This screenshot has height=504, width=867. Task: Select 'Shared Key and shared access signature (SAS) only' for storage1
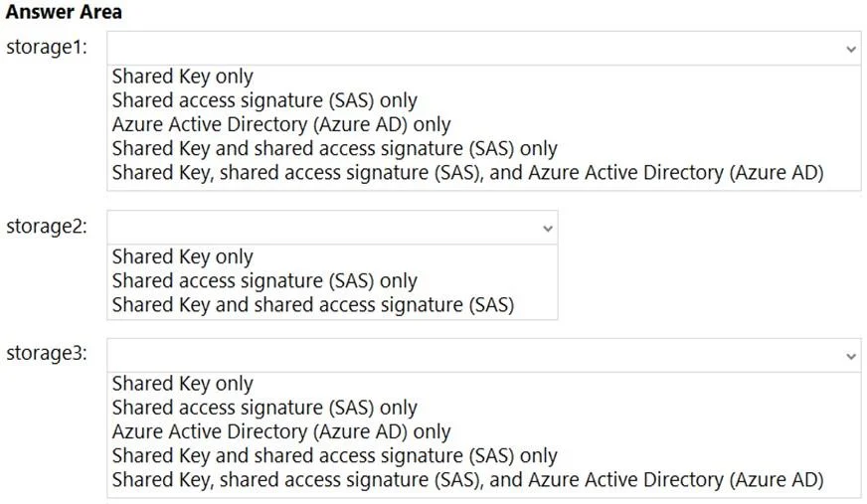pyautogui.click(x=334, y=149)
